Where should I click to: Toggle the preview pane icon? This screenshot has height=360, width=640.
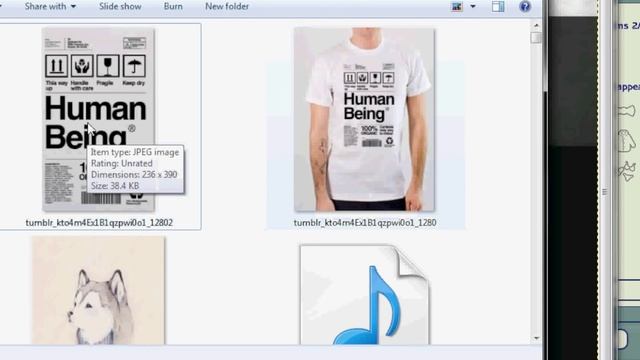point(498,7)
